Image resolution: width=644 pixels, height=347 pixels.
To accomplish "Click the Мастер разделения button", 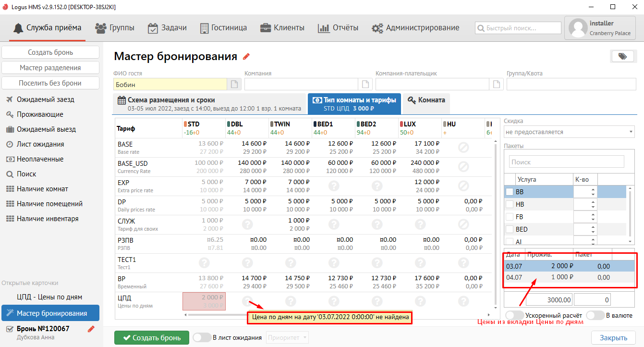I will pyautogui.click(x=50, y=68).
